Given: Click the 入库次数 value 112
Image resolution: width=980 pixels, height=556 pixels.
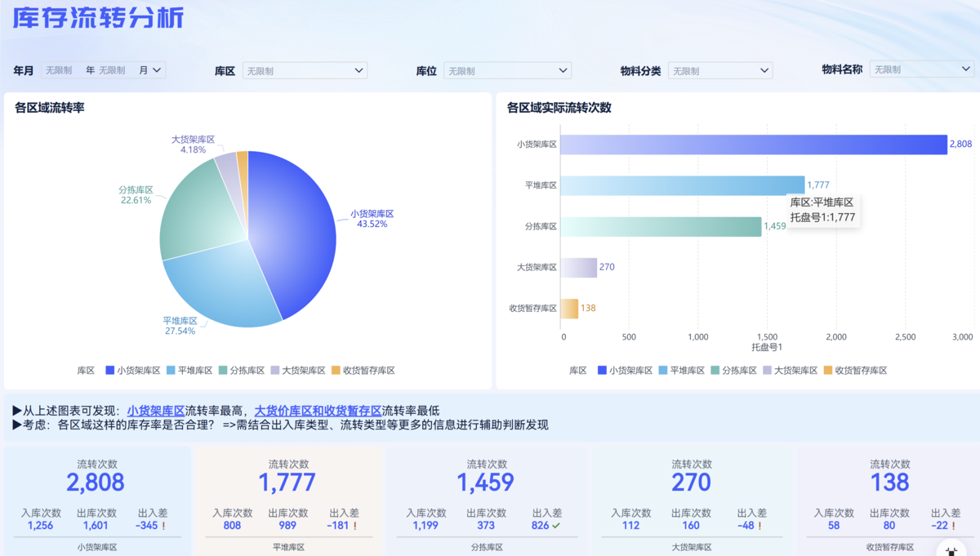Looking at the screenshot, I should coord(631,526).
